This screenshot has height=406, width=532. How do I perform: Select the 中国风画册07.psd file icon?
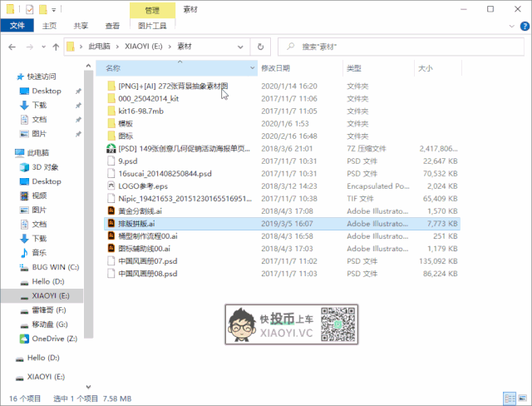click(111, 261)
